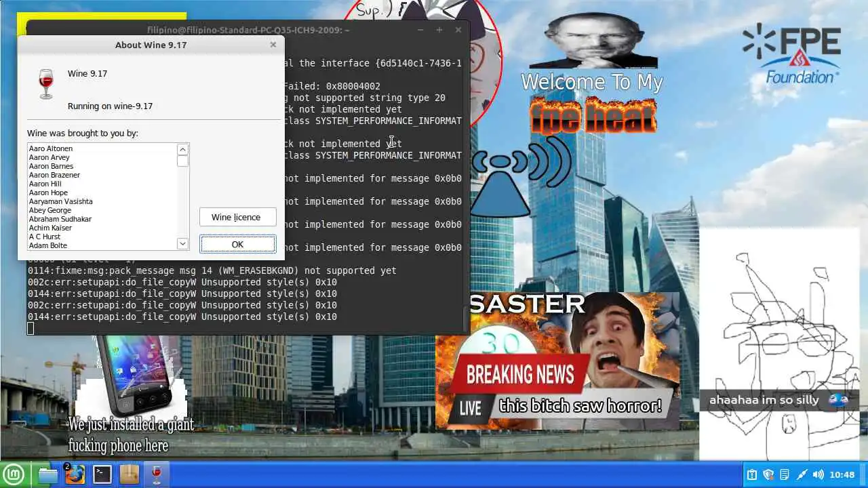Open the Linux Mint start menu
The image size is (868, 488).
(14, 474)
